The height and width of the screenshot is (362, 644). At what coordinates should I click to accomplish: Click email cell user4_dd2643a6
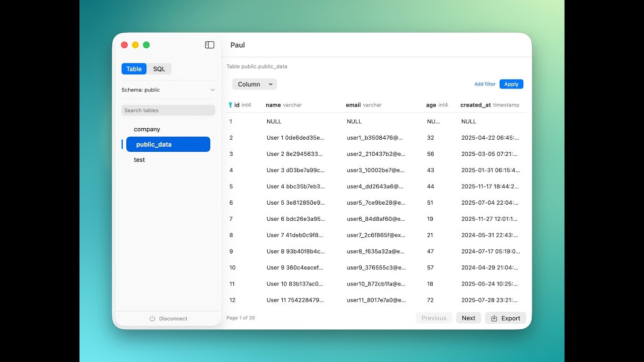point(375,187)
